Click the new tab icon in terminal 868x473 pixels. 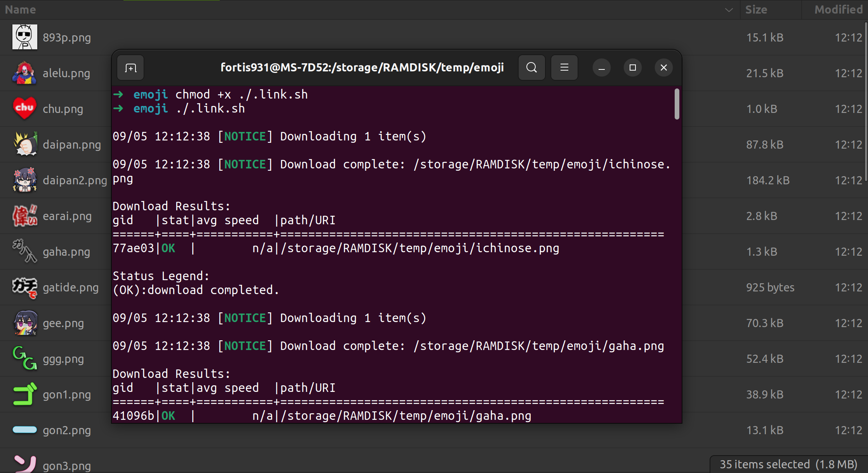(x=131, y=68)
